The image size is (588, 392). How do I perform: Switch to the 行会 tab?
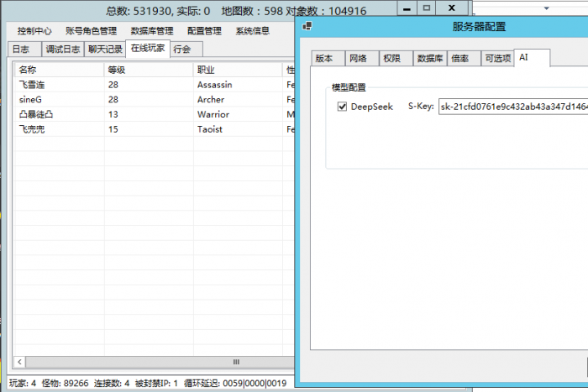coord(186,49)
